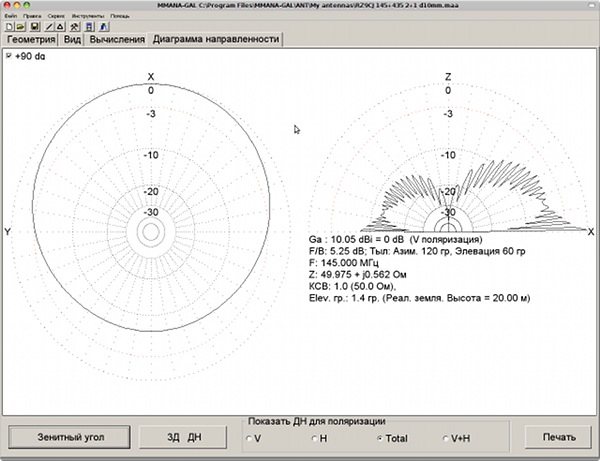
Task: Open the Сервис menu
Action: click(x=54, y=17)
